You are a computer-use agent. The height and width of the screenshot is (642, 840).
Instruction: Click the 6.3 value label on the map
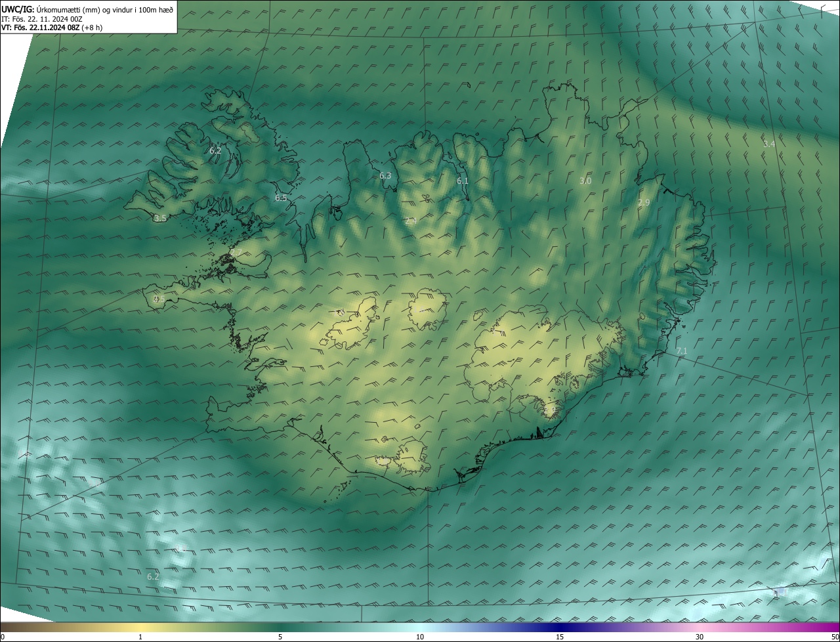385,175
